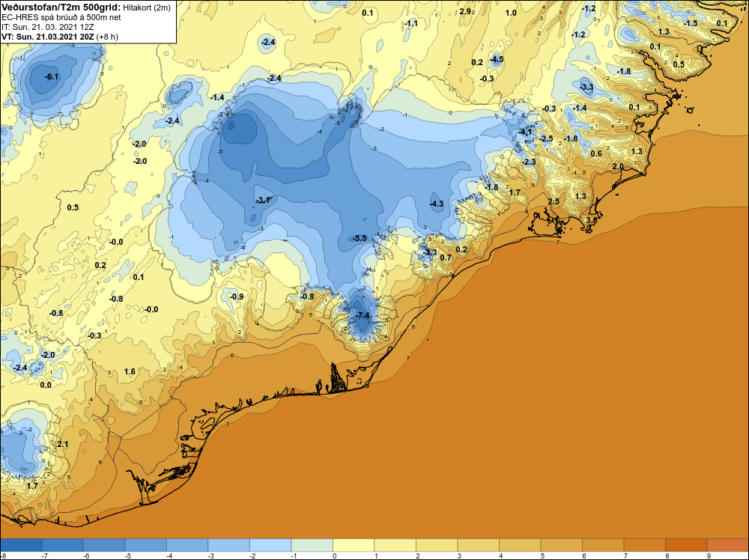Select the 0.7 temperature label
Image resolution: width=749 pixels, height=560 pixels.
click(445, 258)
